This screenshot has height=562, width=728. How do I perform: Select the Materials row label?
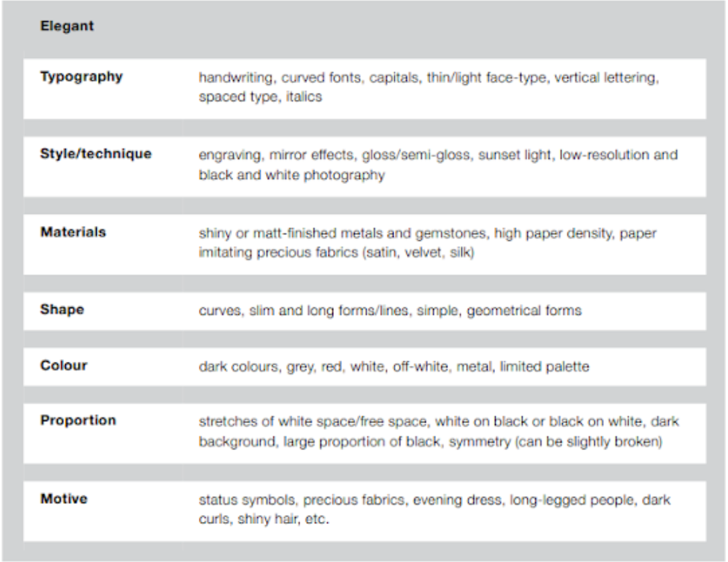click(x=73, y=232)
